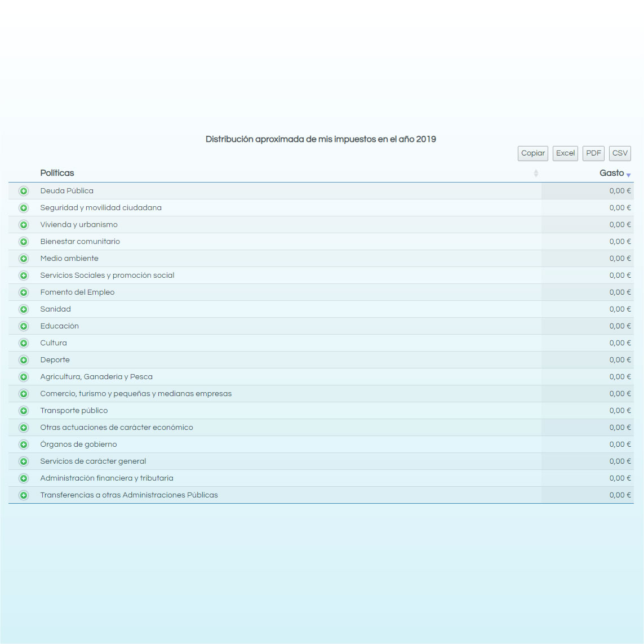Export the table as PDF

[593, 153]
